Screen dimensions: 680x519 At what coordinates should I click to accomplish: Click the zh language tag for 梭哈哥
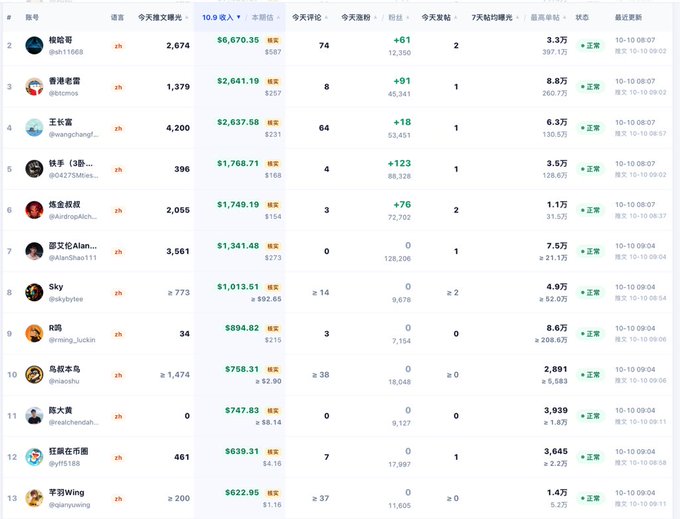tap(118, 46)
